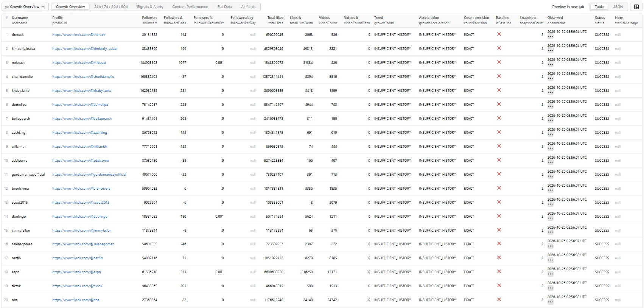Image resolution: width=644 pixels, height=308 pixels.
Task: Click the red X baseline icon for tiktok row
Action: coord(499,285)
